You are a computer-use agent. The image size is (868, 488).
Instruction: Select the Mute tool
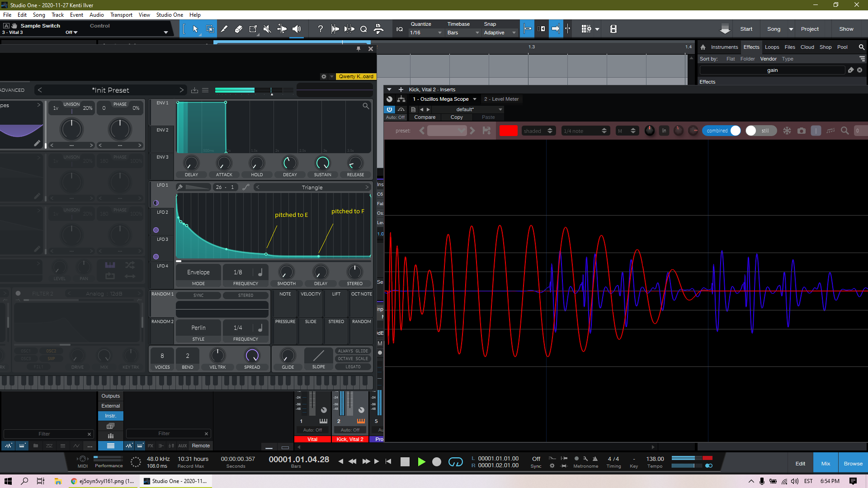coord(268,29)
